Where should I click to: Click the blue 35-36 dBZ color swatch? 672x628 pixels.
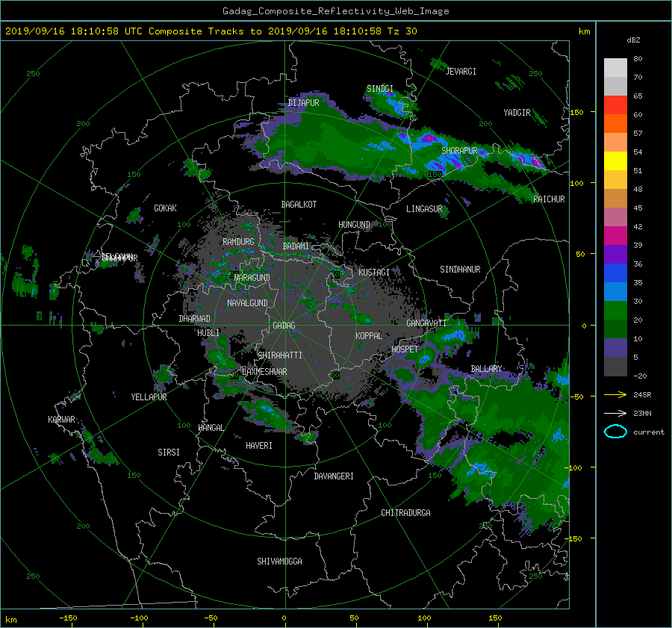(x=615, y=273)
